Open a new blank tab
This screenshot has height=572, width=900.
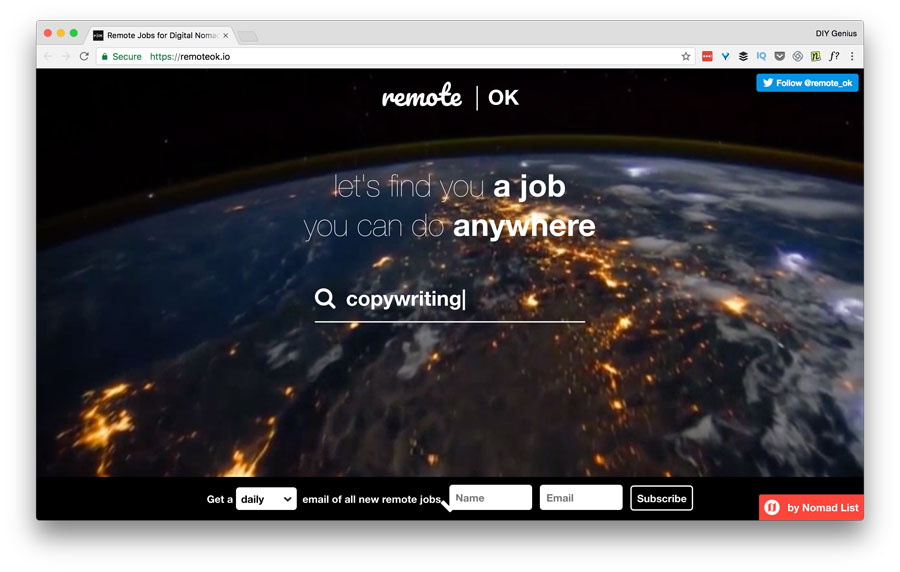[248, 37]
